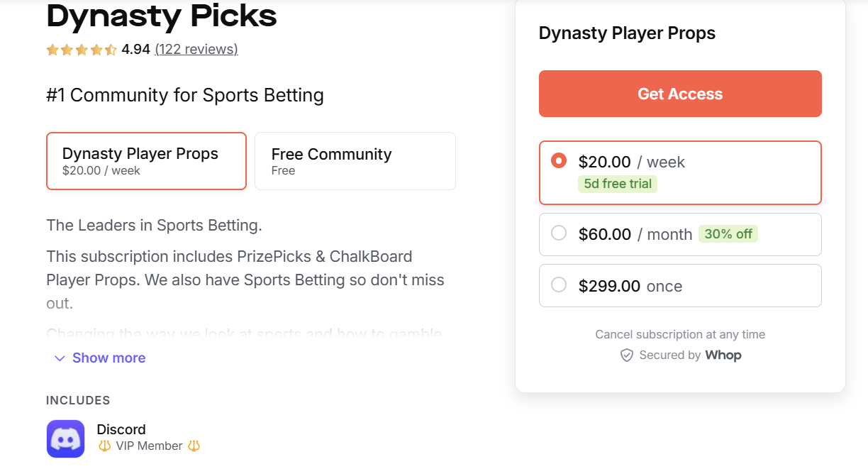Click the Cancel subscription at any time text
This screenshot has width=868, height=469.
click(679, 334)
